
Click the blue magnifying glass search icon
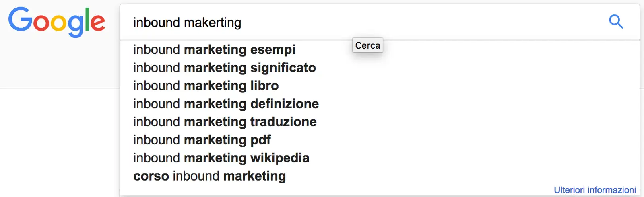[616, 22]
